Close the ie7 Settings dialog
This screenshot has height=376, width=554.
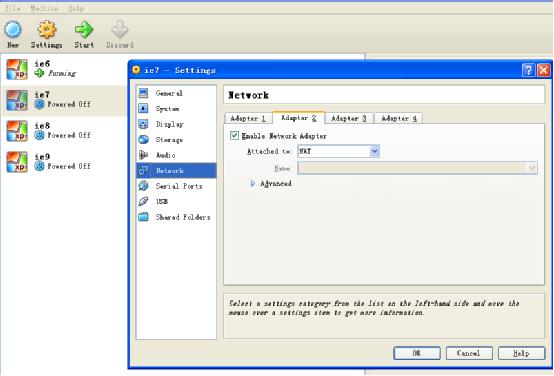[x=544, y=70]
